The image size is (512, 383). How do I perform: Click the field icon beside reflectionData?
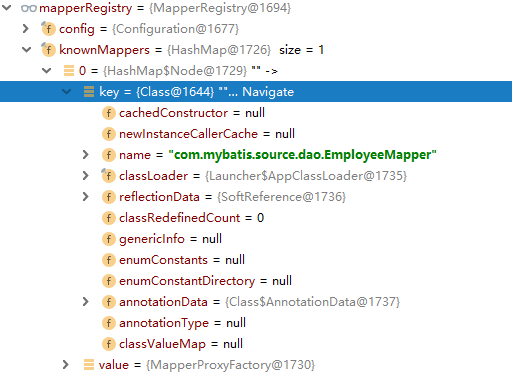point(109,197)
